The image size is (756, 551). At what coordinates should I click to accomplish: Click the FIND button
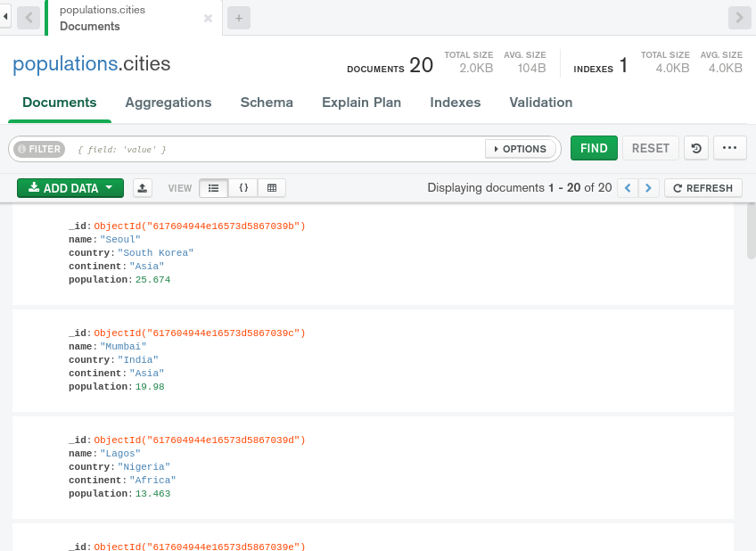point(594,148)
